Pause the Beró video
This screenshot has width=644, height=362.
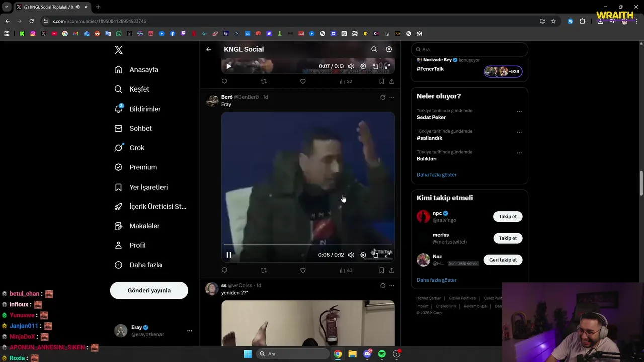pos(229,255)
